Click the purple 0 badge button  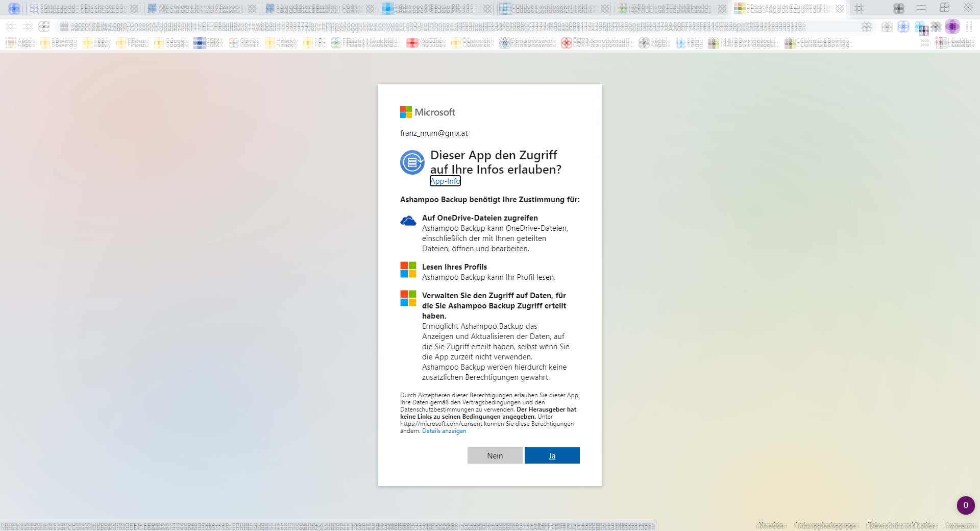click(x=966, y=505)
